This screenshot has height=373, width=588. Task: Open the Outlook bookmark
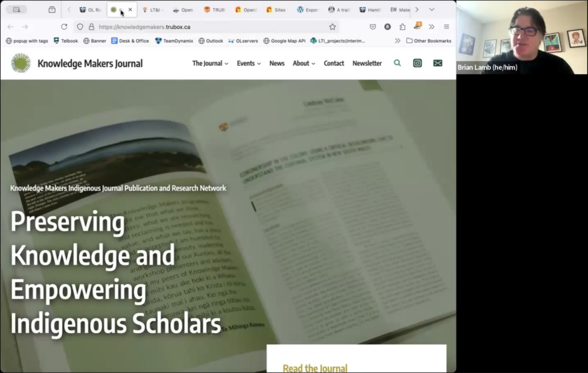tap(210, 41)
